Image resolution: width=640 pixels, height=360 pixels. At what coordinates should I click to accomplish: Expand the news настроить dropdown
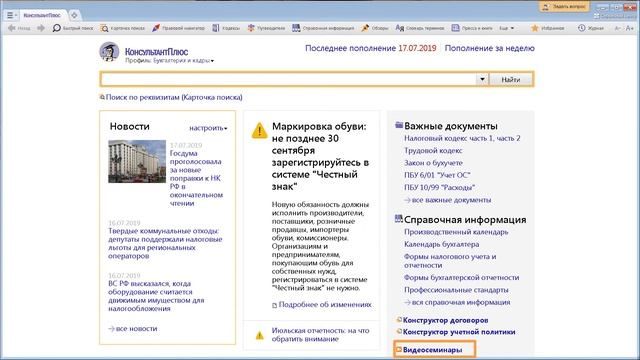208,128
